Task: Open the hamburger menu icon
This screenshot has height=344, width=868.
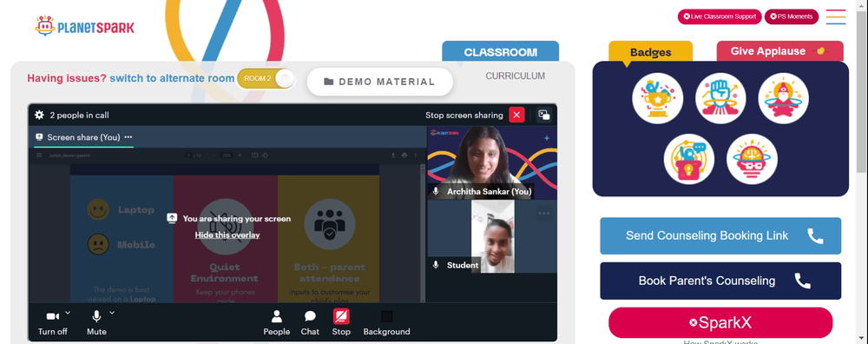Action: [x=836, y=17]
